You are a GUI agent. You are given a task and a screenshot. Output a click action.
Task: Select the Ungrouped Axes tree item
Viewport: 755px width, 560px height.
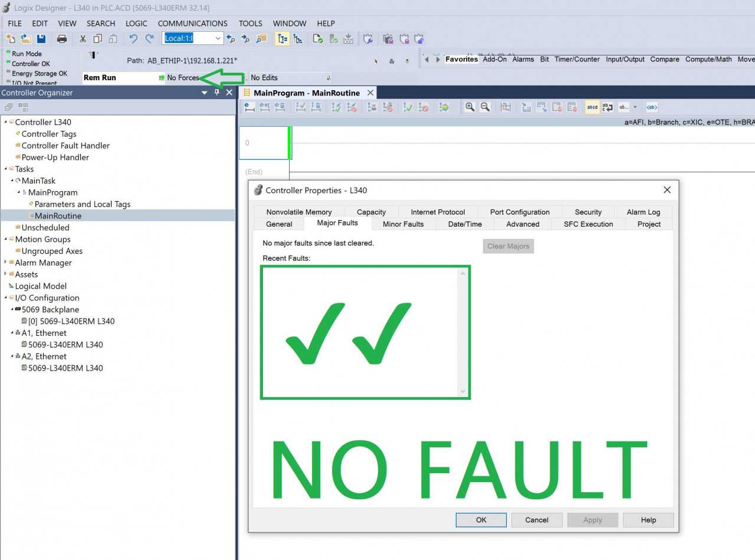coord(52,251)
